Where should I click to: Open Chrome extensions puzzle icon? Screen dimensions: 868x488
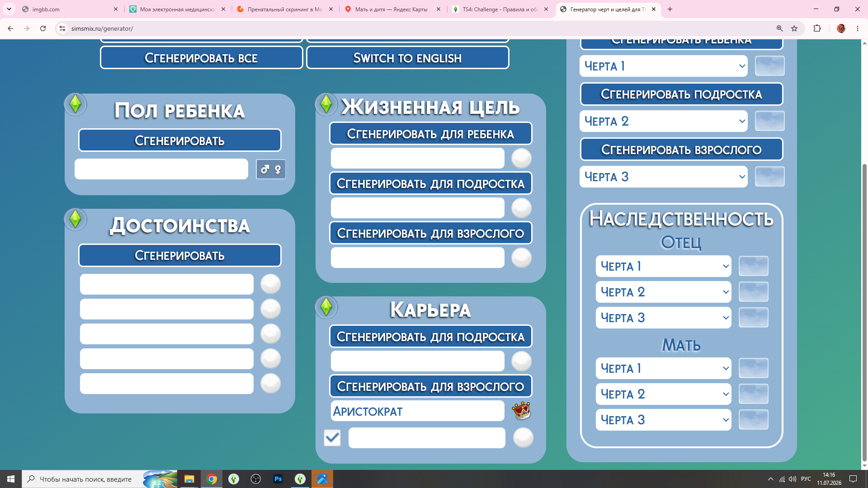click(817, 28)
